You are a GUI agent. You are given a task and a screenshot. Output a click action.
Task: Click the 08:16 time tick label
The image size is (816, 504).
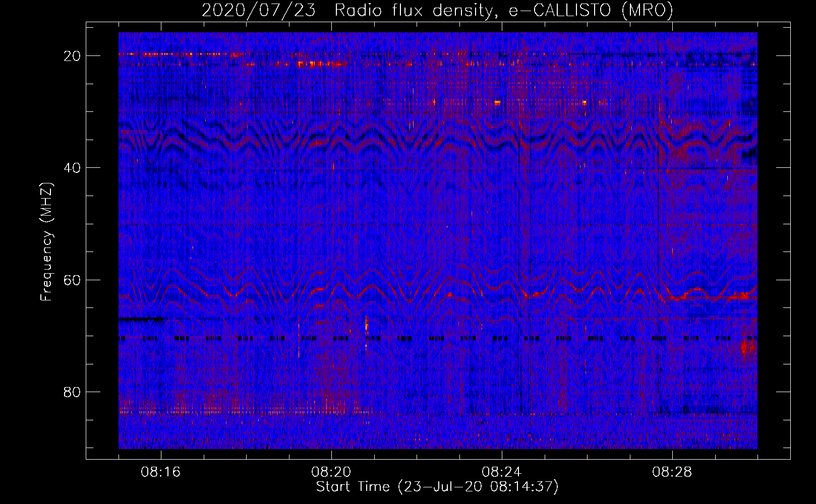161,472
